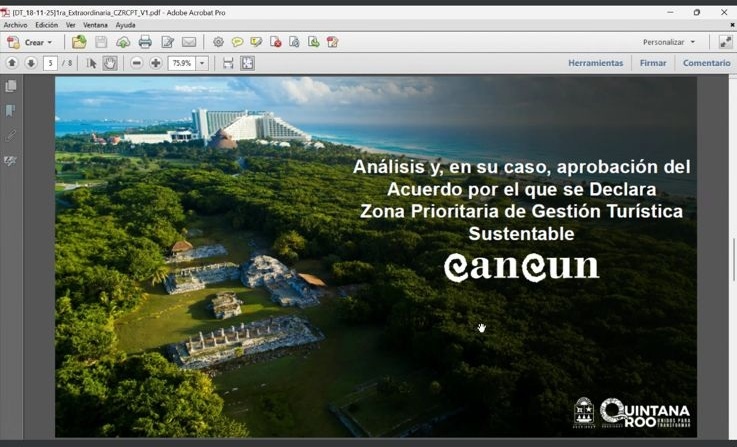This screenshot has width=737, height=447.
Task: Click the 75.9% zoom value field
Action: coord(182,63)
